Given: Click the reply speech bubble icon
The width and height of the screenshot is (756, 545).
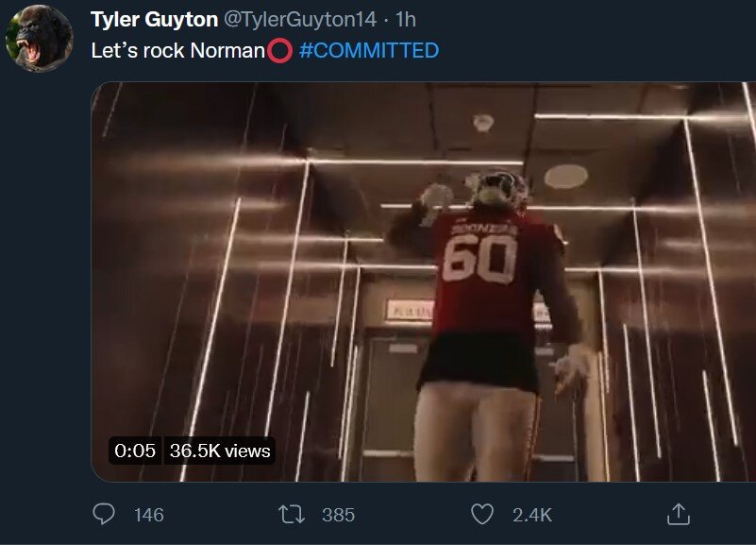Looking at the screenshot, I should pos(105,514).
